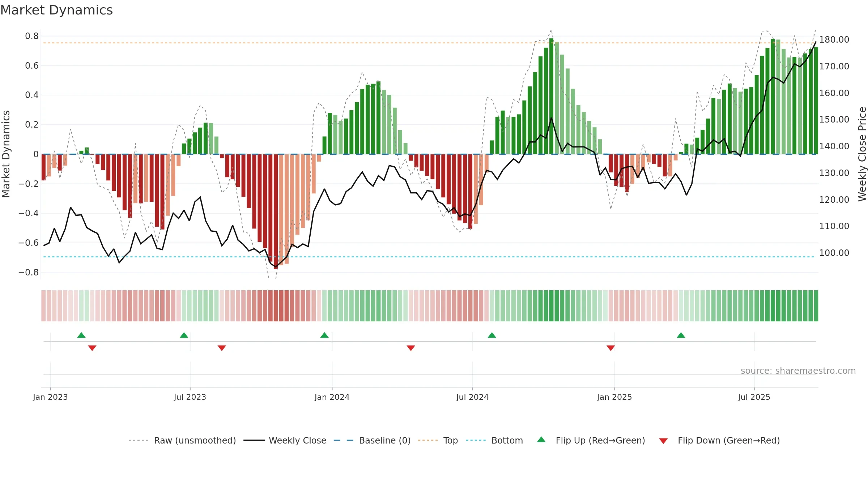Click the Weekly Close Price axis title
868x488 pixels.
pos(862,154)
